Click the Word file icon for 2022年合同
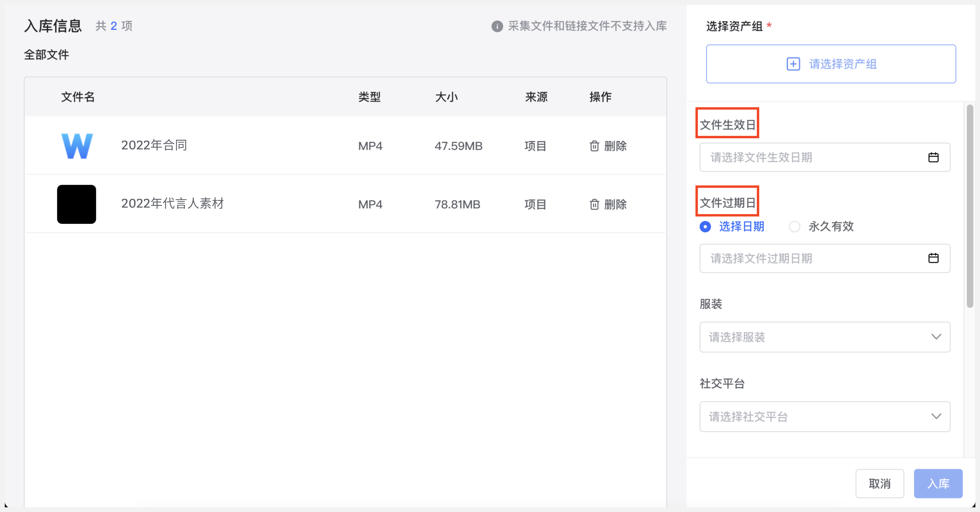This screenshot has height=512, width=980. [x=77, y=146]
